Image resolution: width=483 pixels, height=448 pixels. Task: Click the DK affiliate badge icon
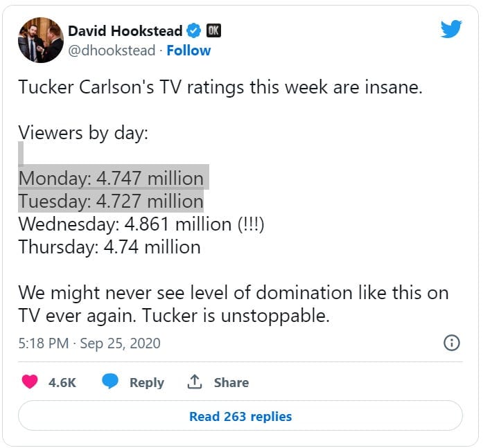pos(213,30)
